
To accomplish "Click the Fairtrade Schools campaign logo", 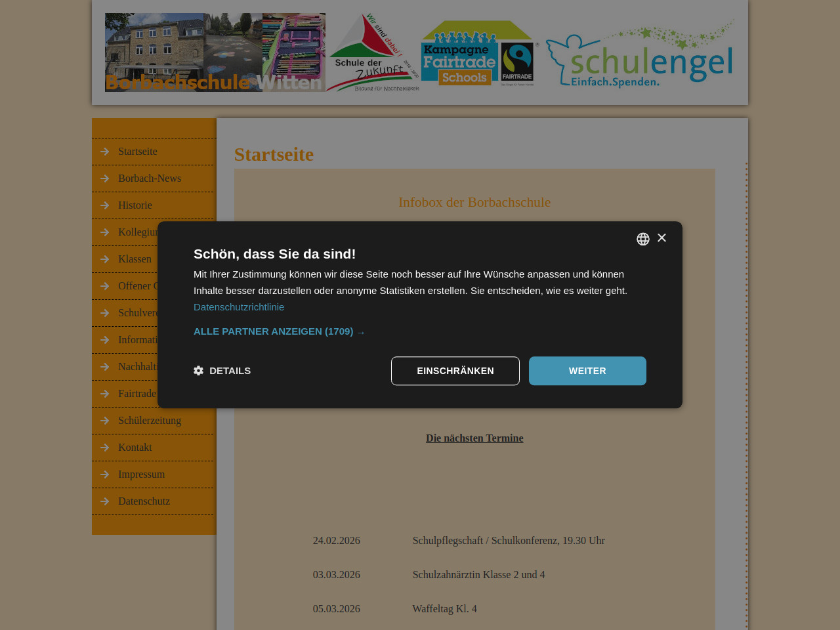I will point(478,54).
